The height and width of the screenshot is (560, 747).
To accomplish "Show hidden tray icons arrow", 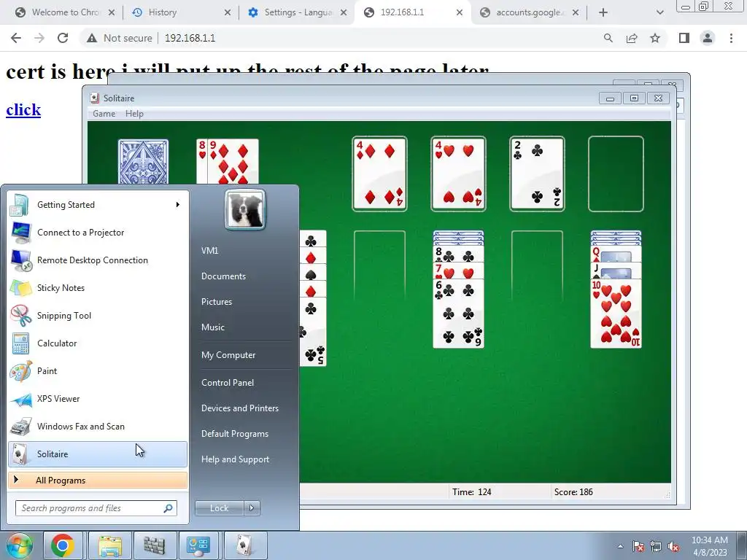I will [620, 546].
